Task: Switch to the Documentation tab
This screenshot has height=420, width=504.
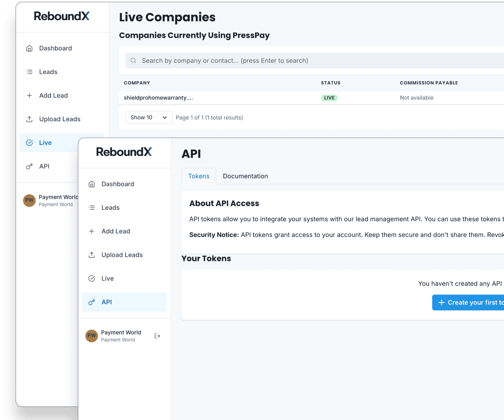Action: [x=245, y=176]
